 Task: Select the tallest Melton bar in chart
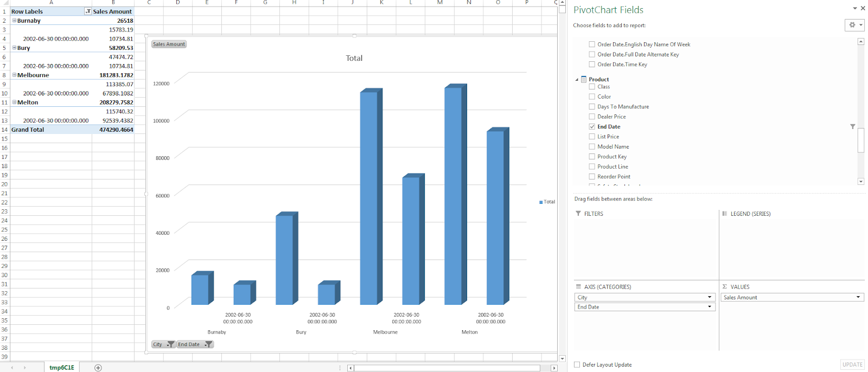[455, 194]
